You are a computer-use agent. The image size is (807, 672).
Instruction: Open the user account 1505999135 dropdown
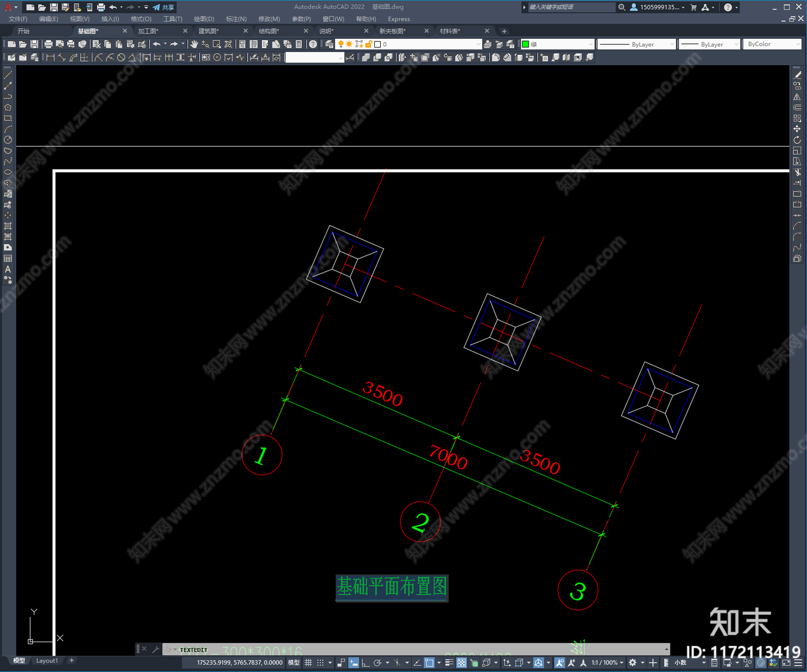tap(658, 7)
